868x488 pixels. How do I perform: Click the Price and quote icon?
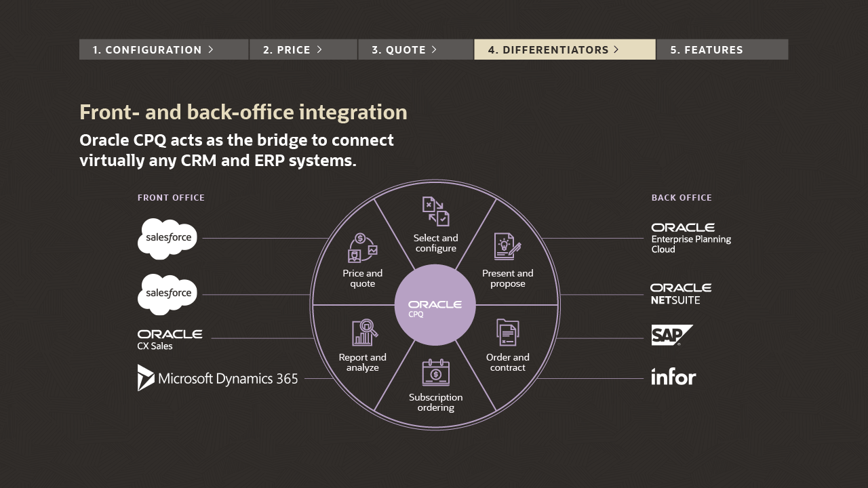(362, 248)
